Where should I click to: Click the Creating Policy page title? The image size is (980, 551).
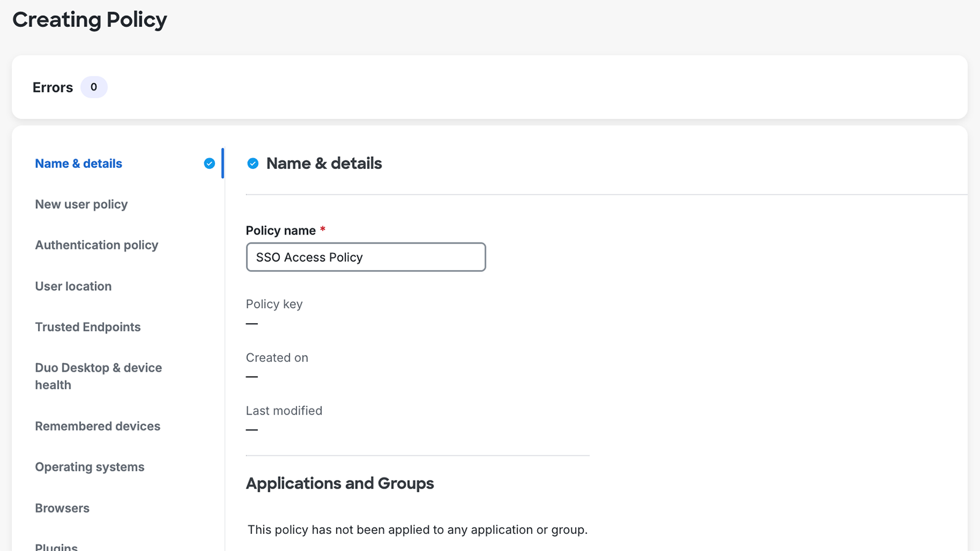(89, 20)
